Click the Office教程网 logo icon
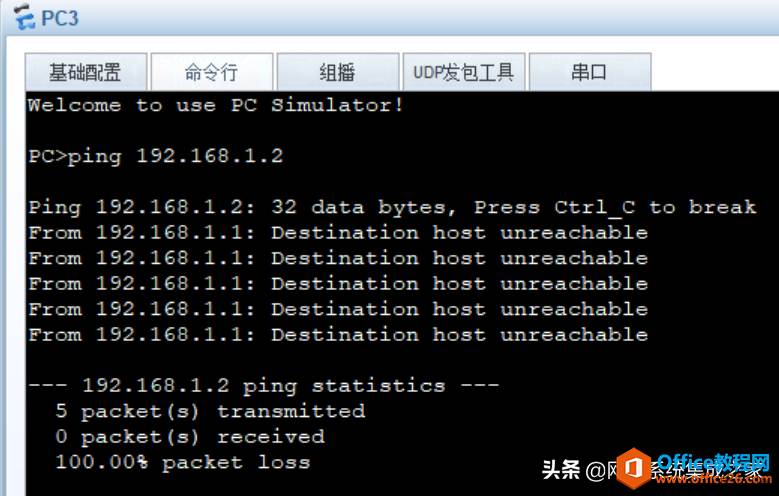Image resolution: width=779 pixels, height=496 pixels. point(634,468)
